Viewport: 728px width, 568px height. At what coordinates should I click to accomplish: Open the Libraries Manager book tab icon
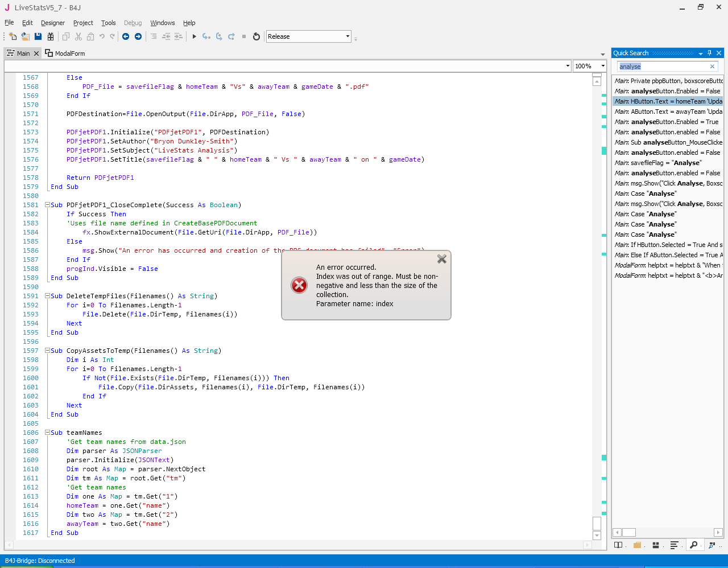(x=618, y=545)
